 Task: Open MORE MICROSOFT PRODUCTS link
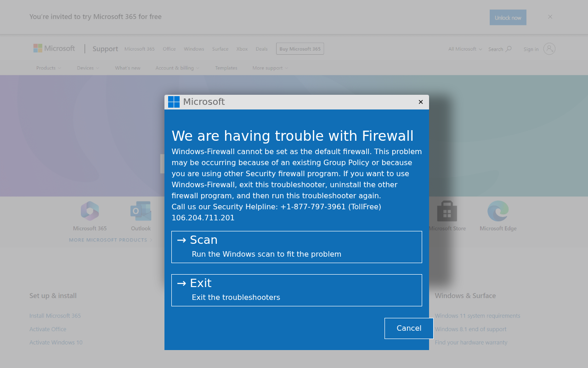pos(111,240)
